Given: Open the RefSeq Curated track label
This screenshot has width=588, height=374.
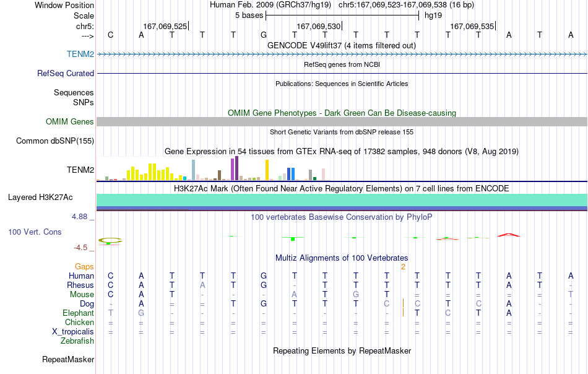Looking at the screenshot, I should (x=65, y=73).
